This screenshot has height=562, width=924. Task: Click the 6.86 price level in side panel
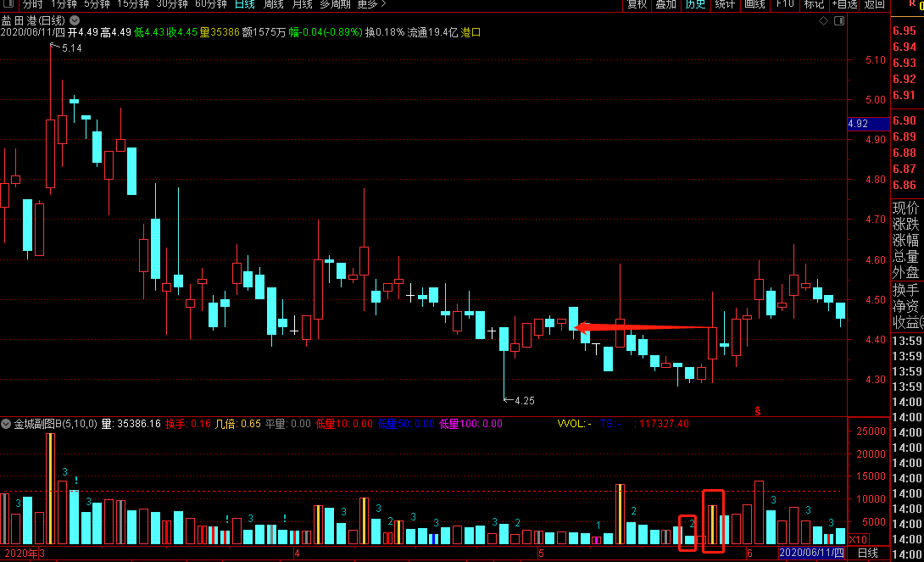(904, 185)
